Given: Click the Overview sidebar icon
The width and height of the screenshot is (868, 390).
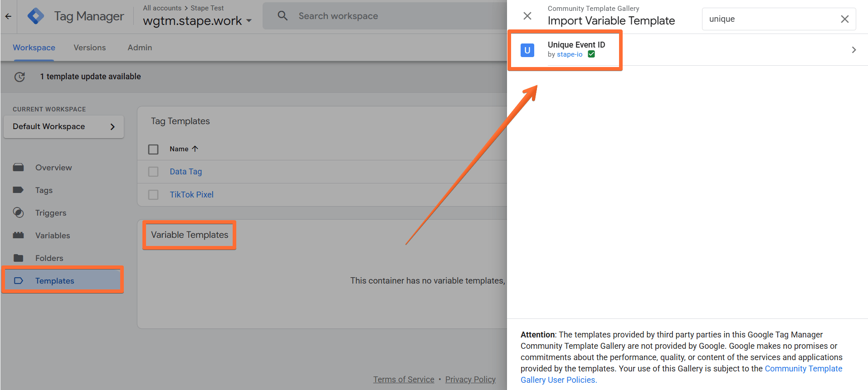Looking at the screenshot, I should click(18, 168).
